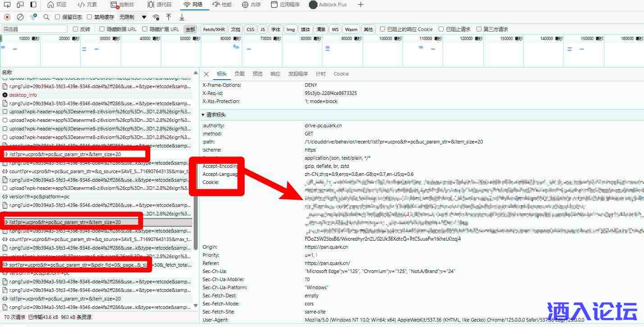The height and width of the screenshot is (327, 644).
Task: Click the import HAR upload arrow
Action: click(168, 17)
